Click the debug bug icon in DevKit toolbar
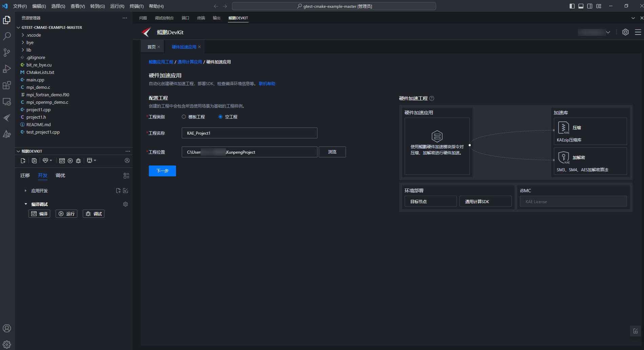 pos(78,161)
